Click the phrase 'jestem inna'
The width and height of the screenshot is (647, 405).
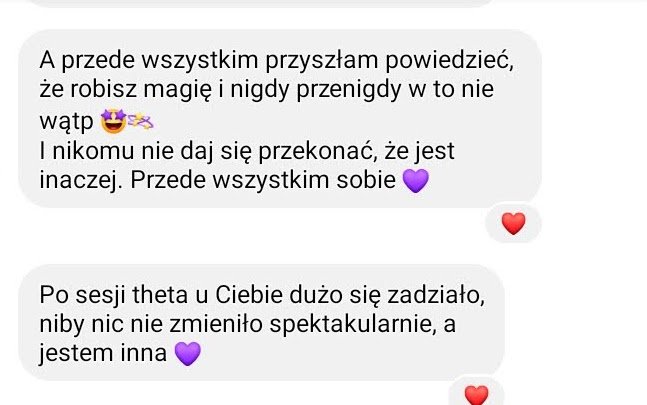103,354
